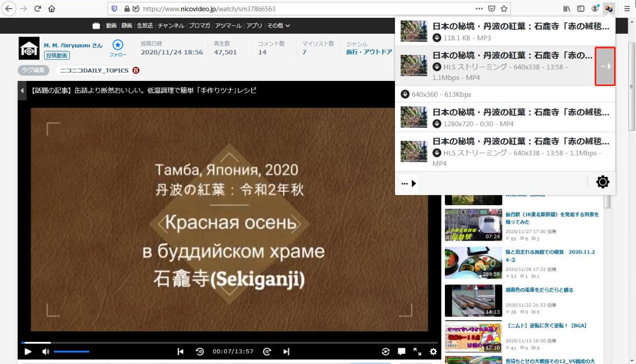636x364 pixels.
Task: Mute the video with the speaker icon
Action: [45, 351]
